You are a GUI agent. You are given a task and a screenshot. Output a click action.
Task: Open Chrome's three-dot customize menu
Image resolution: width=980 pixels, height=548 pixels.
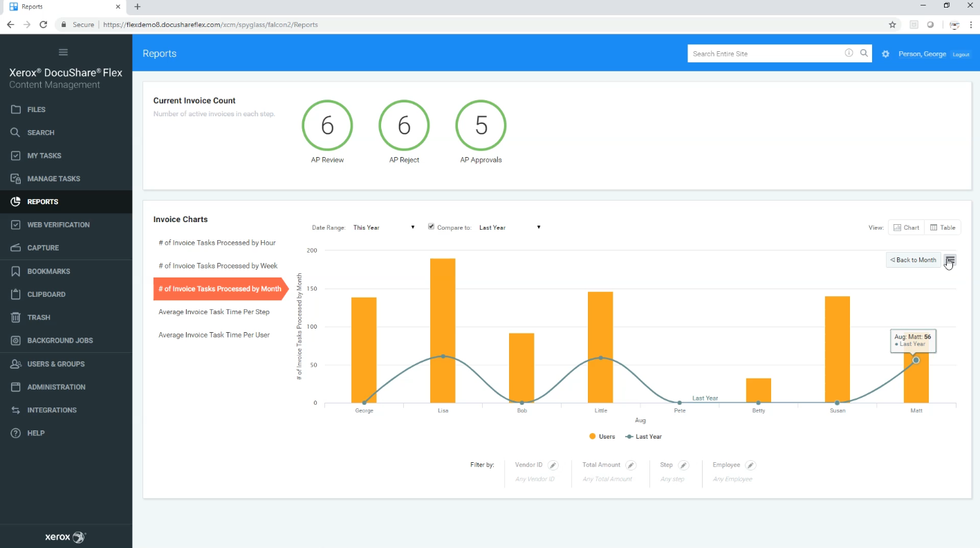tap(971, 24)
